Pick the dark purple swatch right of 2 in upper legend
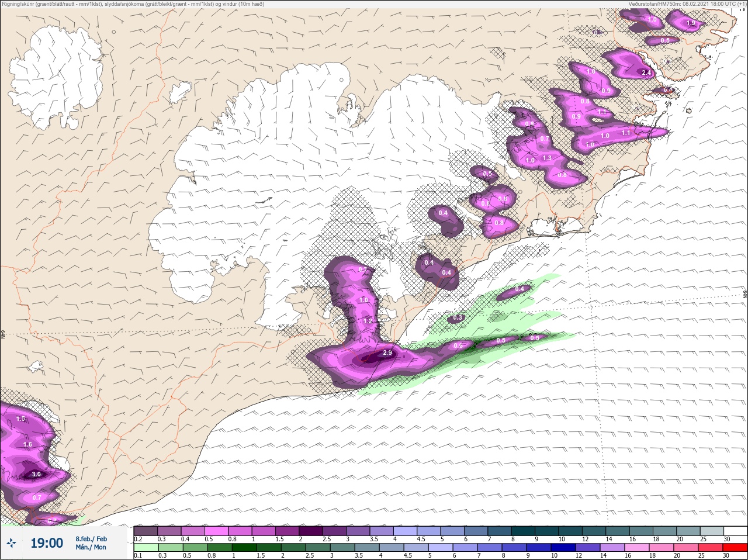The width and height of the screenshot is (748, 560). point(311,531)
